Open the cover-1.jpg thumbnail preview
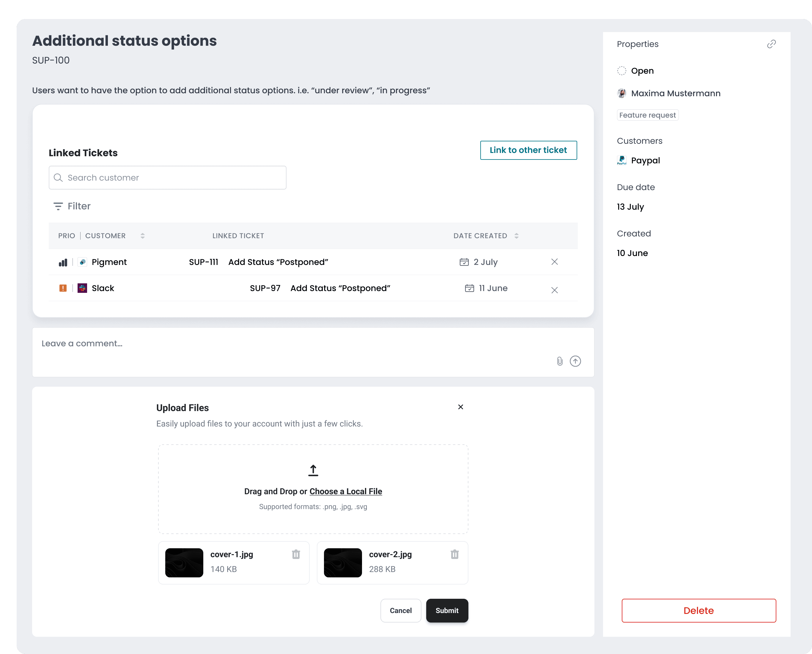 (184, 563)
